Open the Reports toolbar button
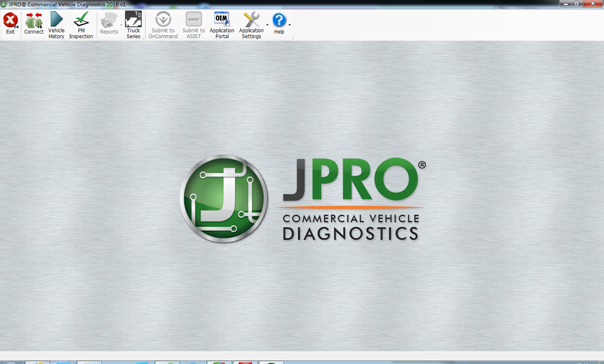The height and width of the screenshot is (364, 604). [x=109, y=23]
